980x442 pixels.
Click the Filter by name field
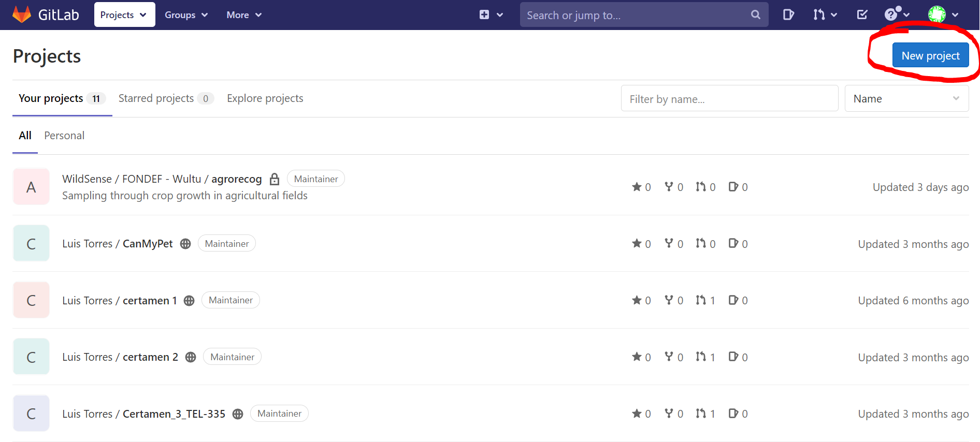(729, 98)
